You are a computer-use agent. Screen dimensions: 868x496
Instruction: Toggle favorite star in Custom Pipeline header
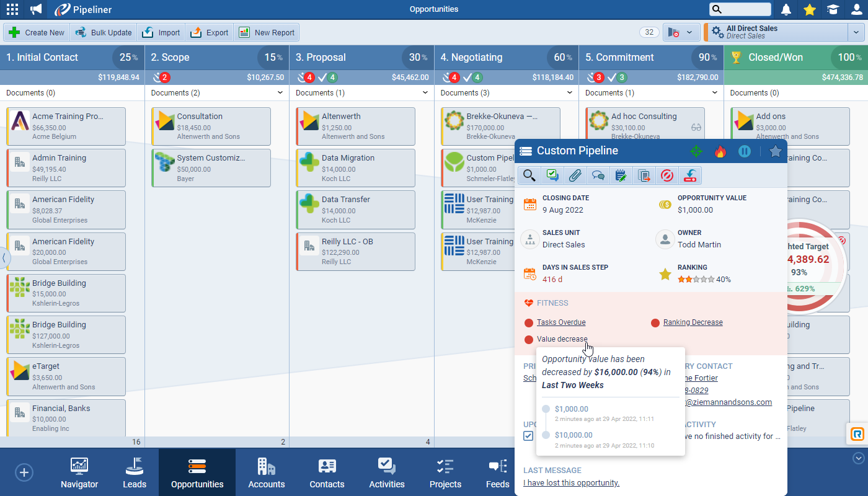point(775,151)
